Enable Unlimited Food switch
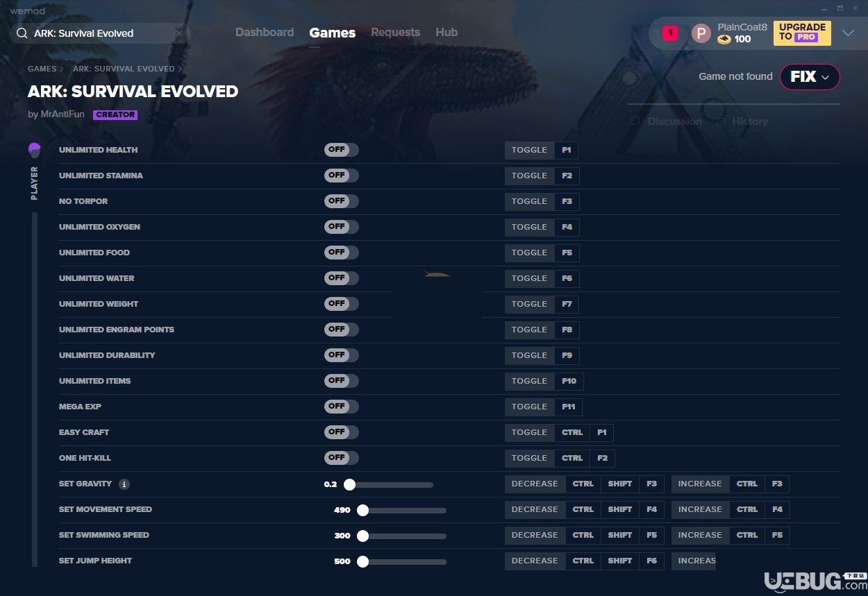Image resolution: width=868 pixels, height=596 pixels. [x=341, y=253]
